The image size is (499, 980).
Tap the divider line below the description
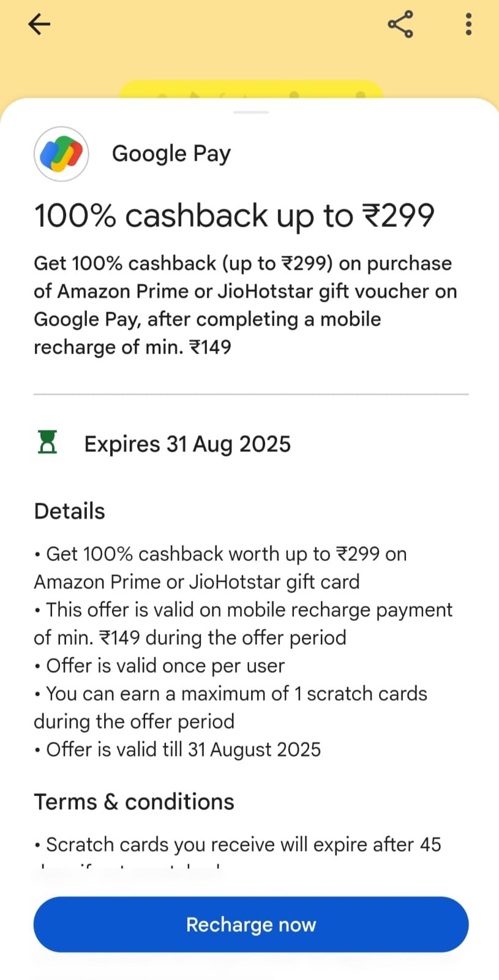[250, 393]
